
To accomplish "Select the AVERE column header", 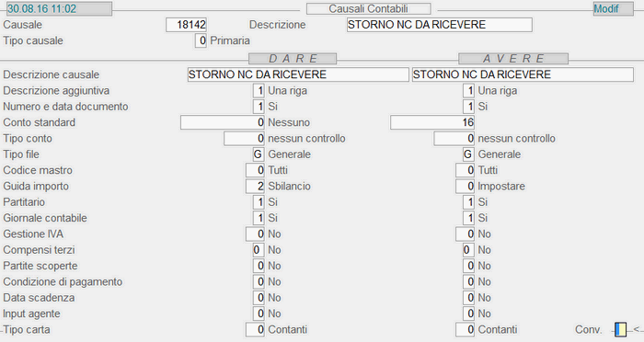I will click(513, 58).
